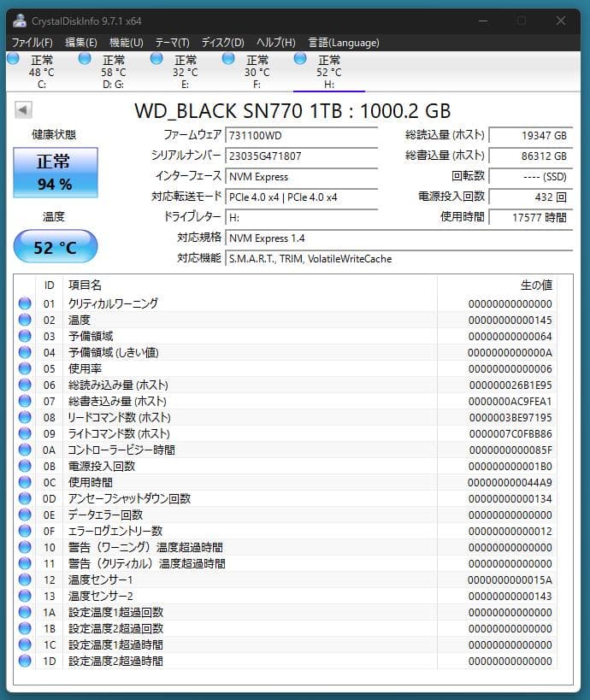Screen dimensions: 590x700
Task: Open the 言語(Language) menu
Action: tap(344, 43)
